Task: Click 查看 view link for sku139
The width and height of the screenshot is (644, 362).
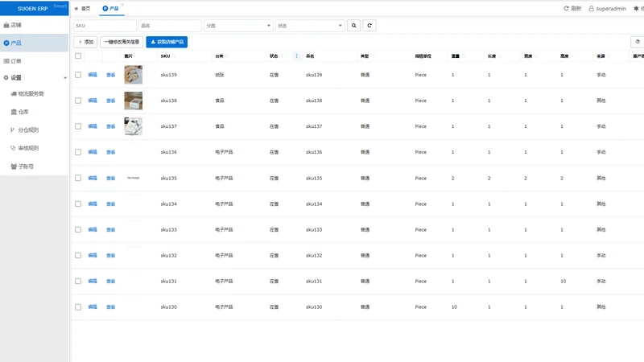Action: coord(111,75)
